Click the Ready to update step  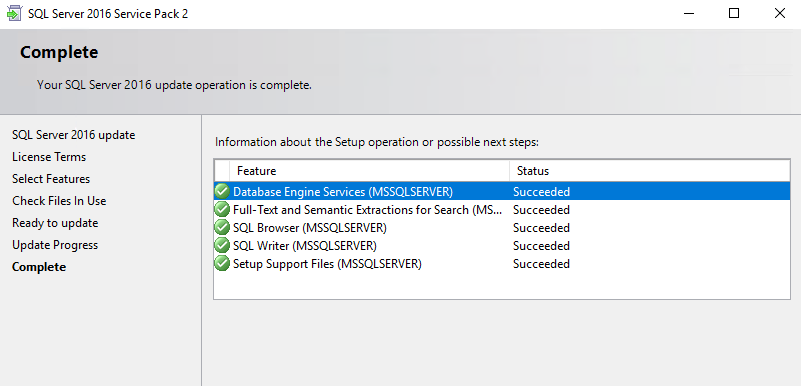coord(55,223)
